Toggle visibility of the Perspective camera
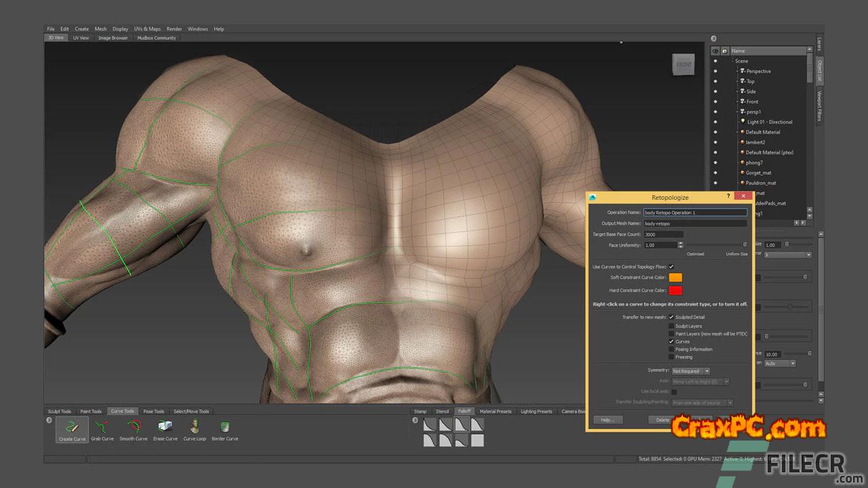 pyautogui.click(x=715, y=71)
